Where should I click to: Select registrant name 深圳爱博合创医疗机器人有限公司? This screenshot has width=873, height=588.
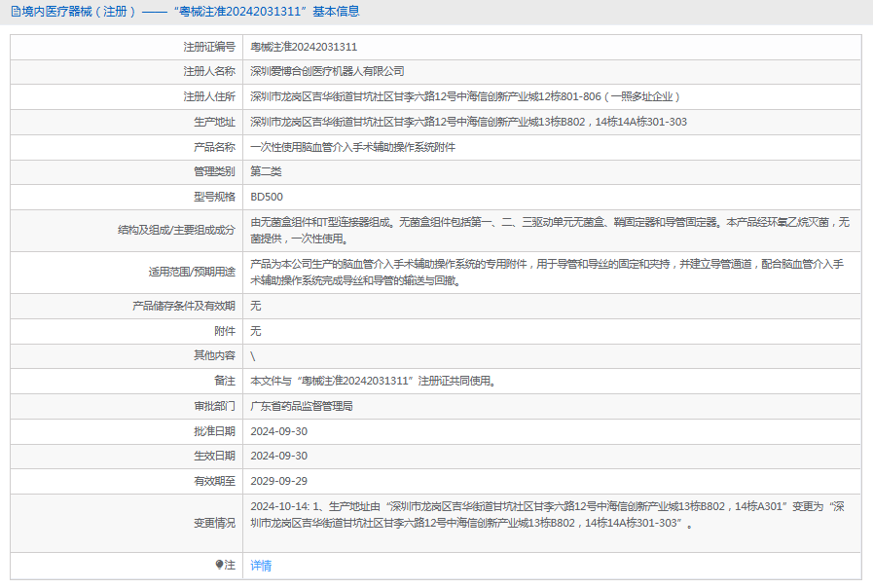(327, 71)
